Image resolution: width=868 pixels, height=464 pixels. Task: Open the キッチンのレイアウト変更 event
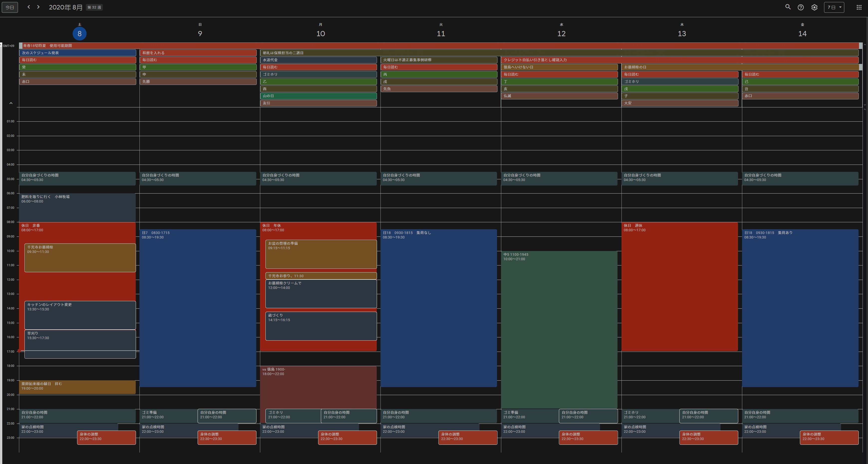[80, 315]
